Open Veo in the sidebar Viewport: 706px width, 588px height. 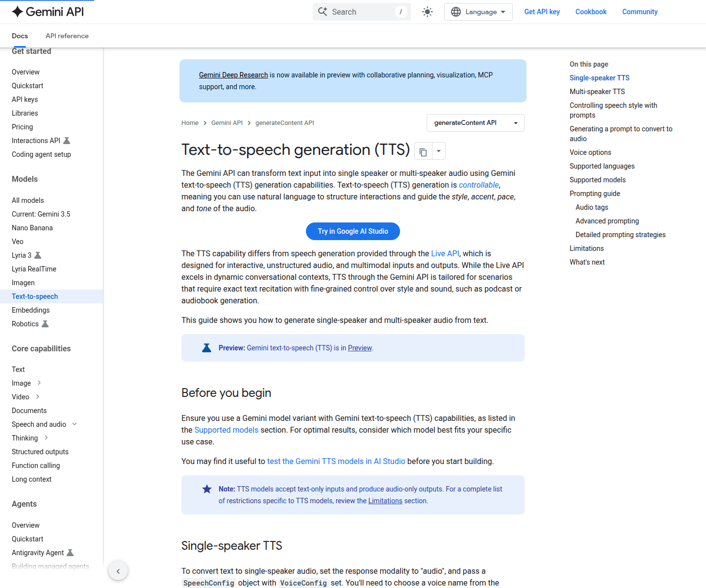coord(18,242)
